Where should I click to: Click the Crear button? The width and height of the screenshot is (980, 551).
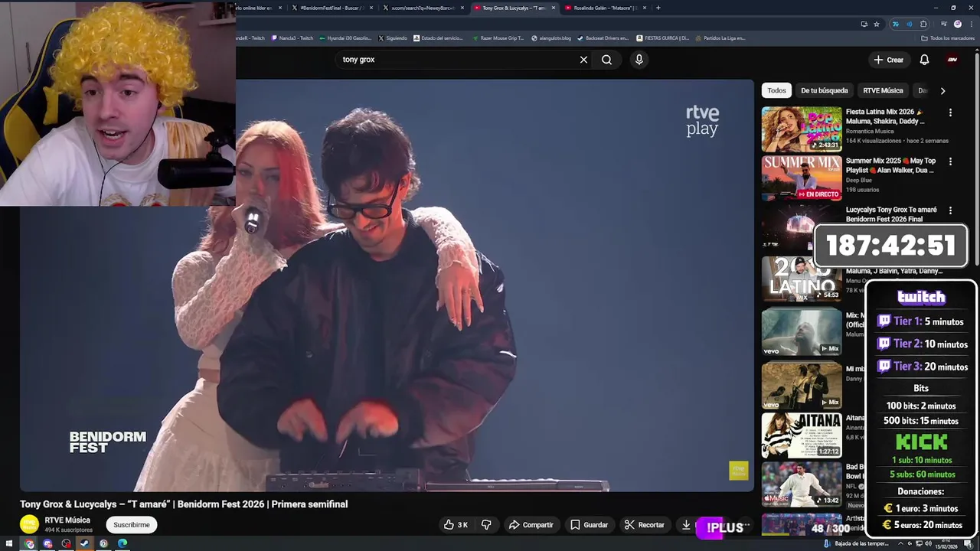[x=889, y=60]
